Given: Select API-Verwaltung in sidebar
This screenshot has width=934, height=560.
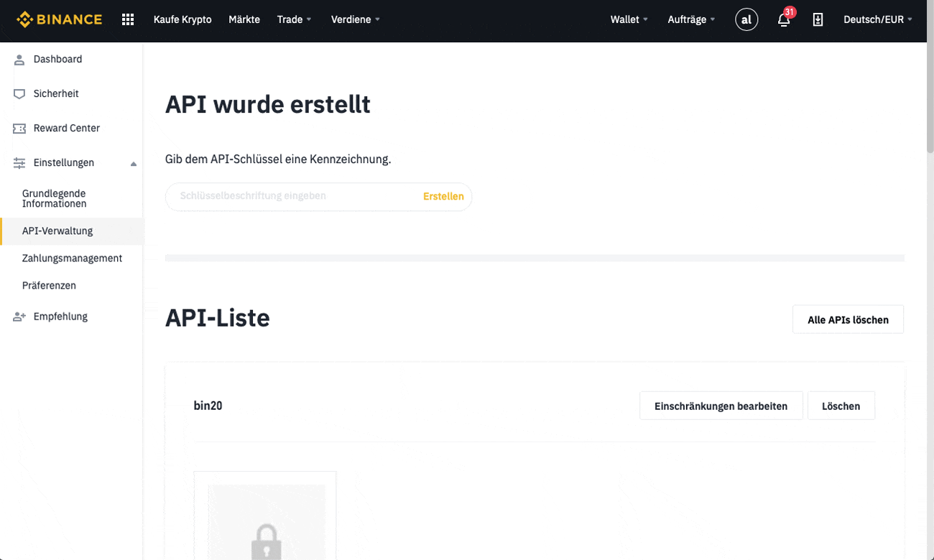Looking at the screenshot, I should [57, 231].
